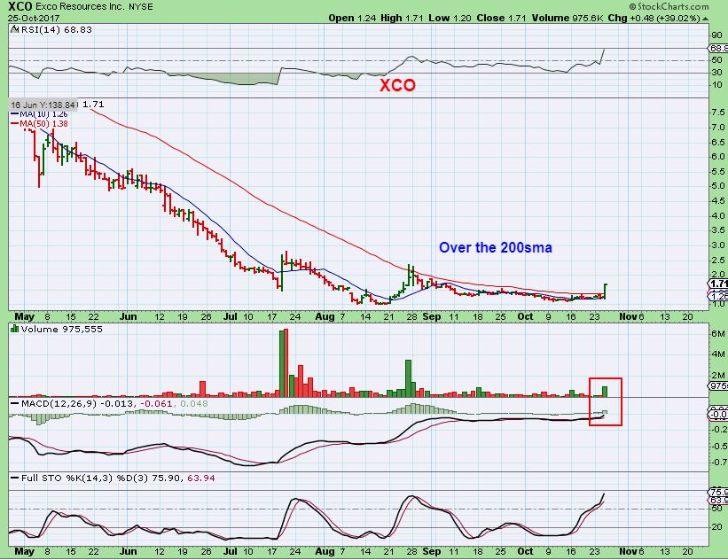Click the 'Oct' label on bottom axis
The height and width of the screenshot is (560, 728).
point(525,551)
